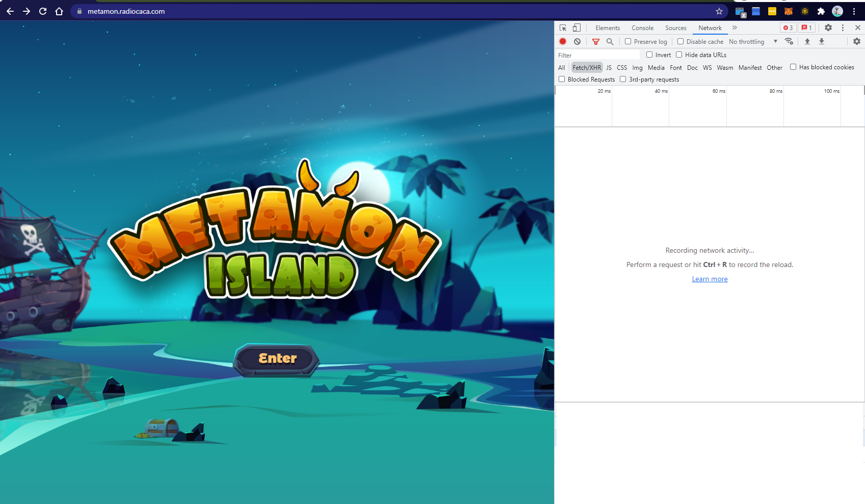This screenshot has height=504, width=865.
Task: Check the Invert filter box
Action: 649,55
